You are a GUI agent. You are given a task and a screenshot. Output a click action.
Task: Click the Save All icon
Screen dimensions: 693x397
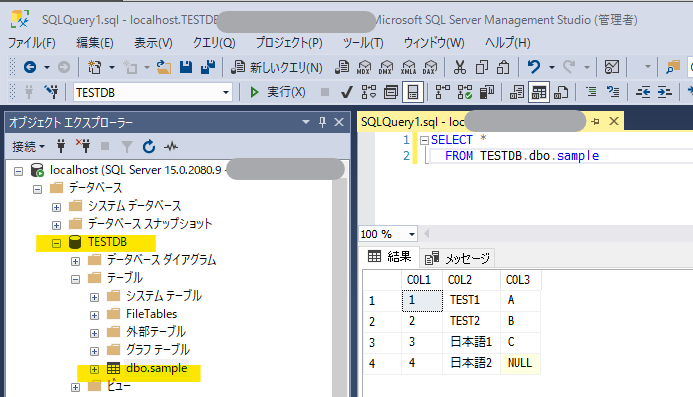[x=208, y=67]
